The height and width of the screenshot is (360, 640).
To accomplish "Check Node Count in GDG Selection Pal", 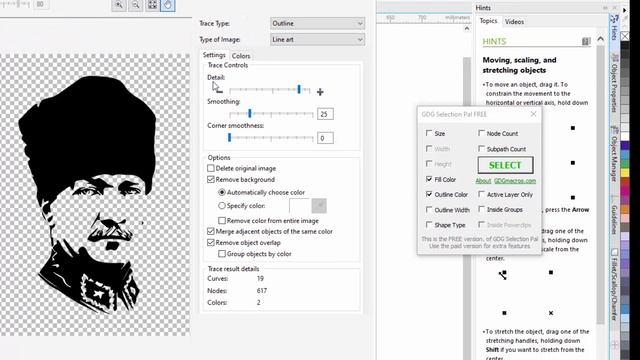I will pos(481,133).
